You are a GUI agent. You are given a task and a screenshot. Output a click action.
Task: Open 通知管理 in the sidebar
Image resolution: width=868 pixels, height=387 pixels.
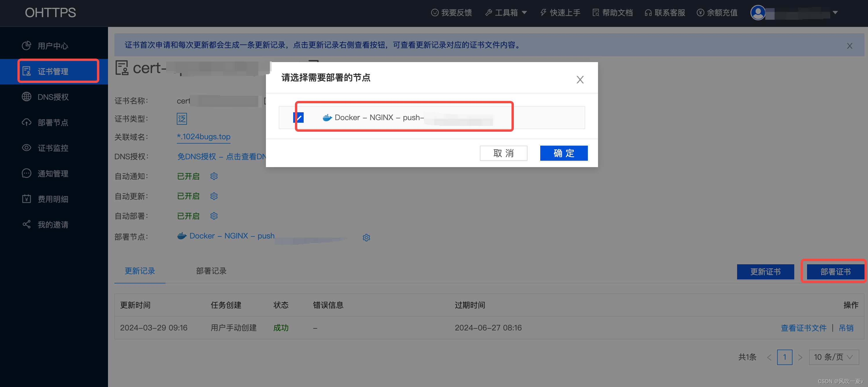[54, 173]
